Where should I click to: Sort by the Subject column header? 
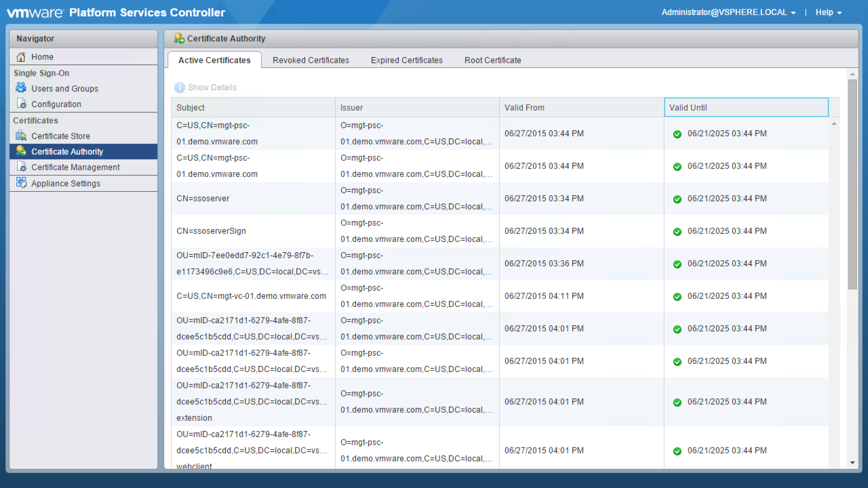pos(253,108)
